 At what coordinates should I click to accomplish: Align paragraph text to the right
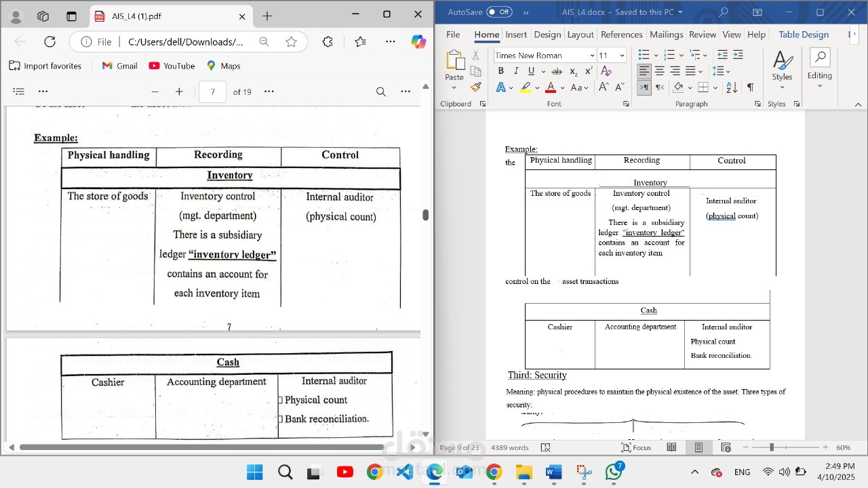675,71
